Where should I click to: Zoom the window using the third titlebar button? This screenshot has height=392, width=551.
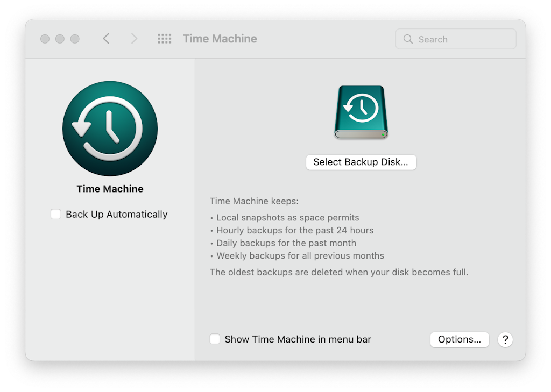[x=75, y=39]
